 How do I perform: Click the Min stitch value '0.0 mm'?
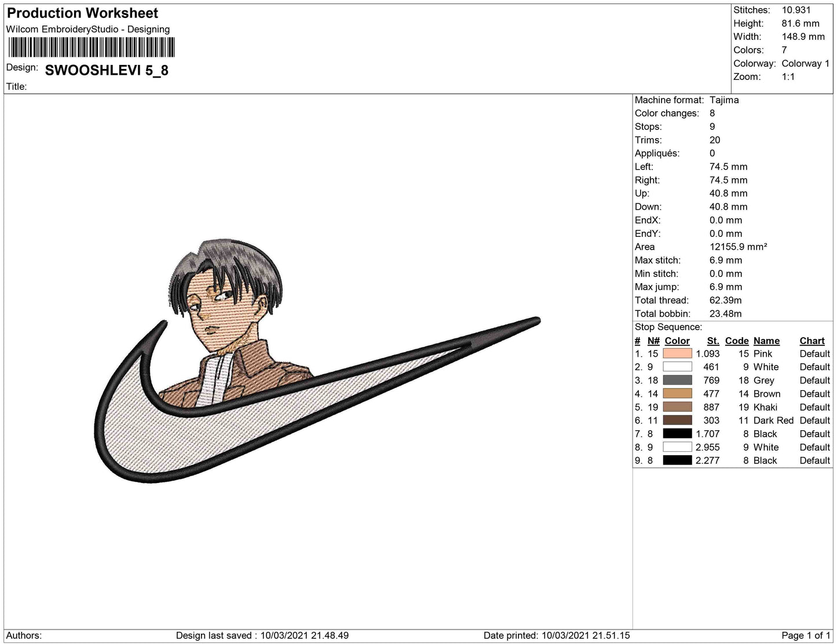tap(726, 273)
